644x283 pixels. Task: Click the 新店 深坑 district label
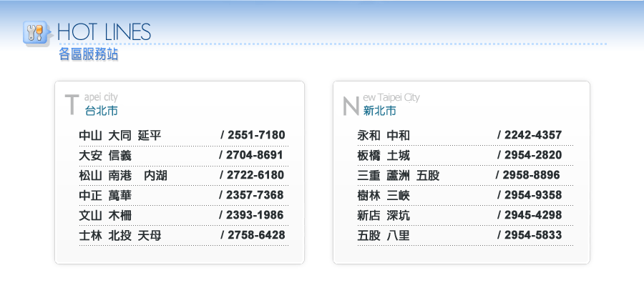pyautogui.click(x=384, y=215)
